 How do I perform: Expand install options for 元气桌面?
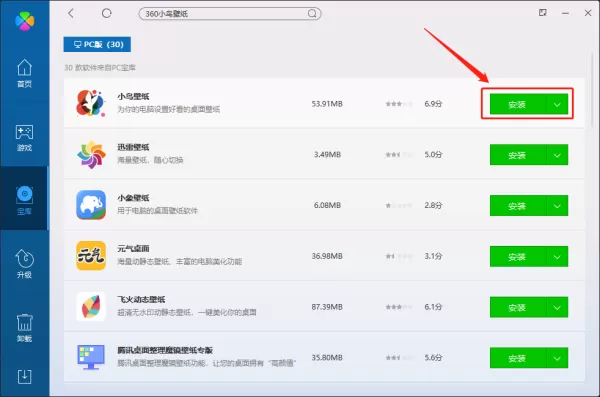(x=557, y=256)
